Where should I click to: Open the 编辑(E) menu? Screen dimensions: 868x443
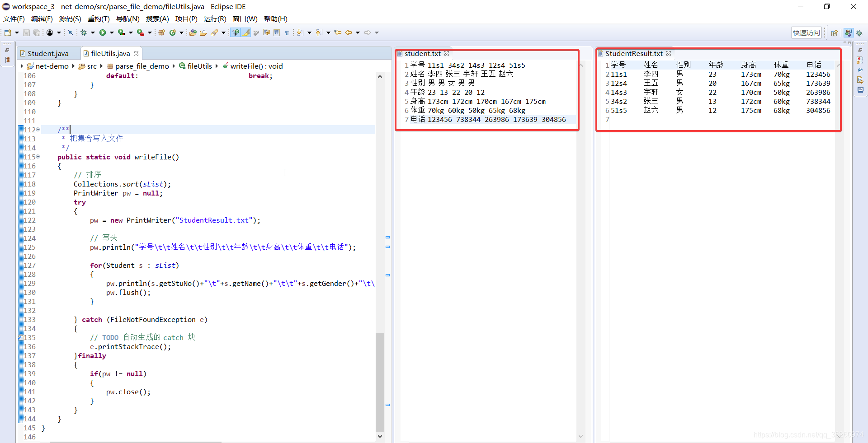pyautogui.click(x=42, y=19)
